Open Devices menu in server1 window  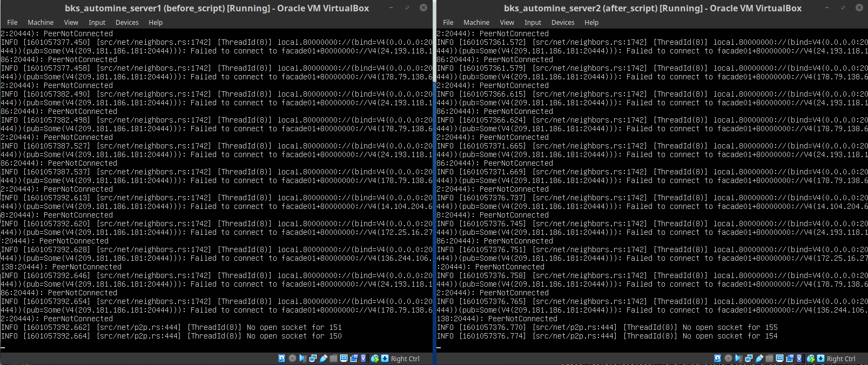click(x=127, y=23)
